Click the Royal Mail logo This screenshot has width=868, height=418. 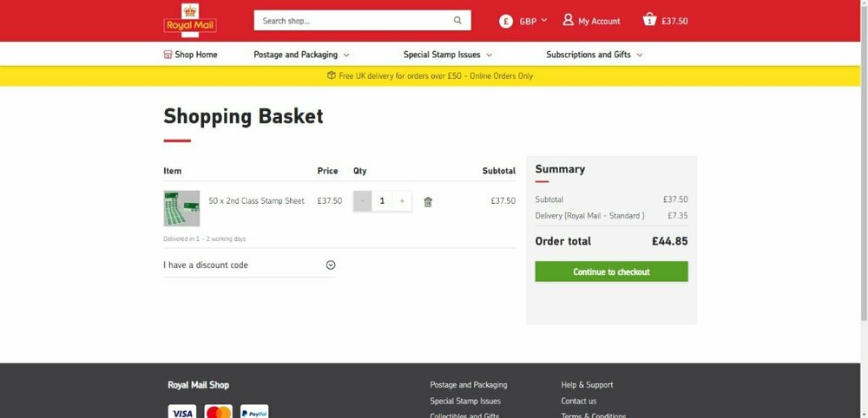click(189, 20)
